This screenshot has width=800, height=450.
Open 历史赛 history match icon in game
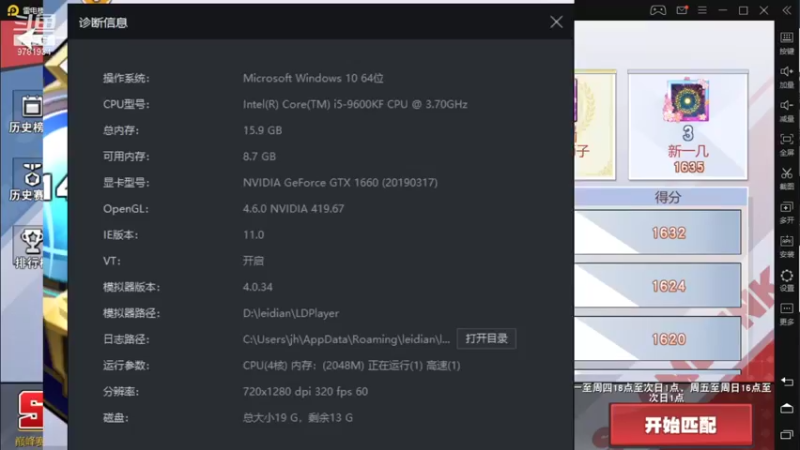27,182
